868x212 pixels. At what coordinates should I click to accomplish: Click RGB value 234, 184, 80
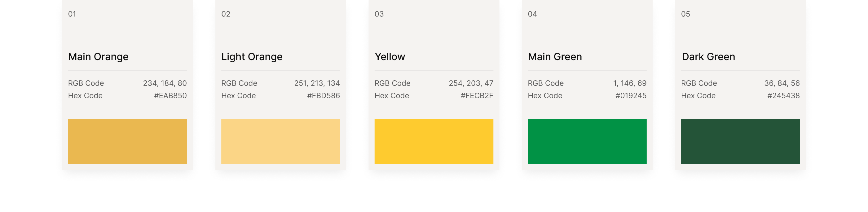(x=165, y=83)
